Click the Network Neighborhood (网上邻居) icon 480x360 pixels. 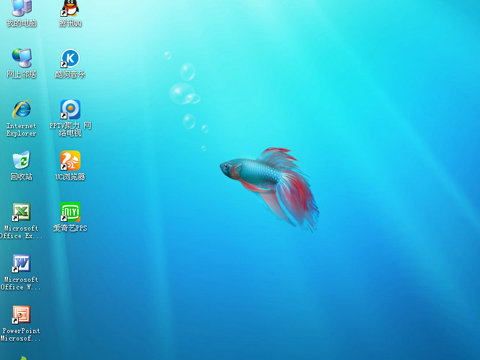tap(22, 58)
